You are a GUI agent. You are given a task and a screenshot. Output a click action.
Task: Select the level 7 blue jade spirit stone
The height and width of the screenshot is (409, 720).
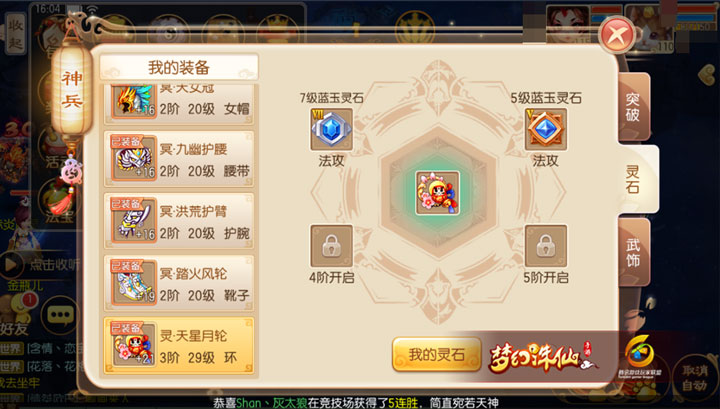pos(332,129)
